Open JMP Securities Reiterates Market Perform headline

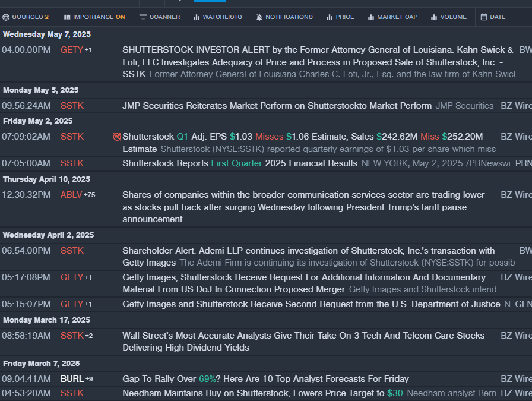pyautogui.click(x=277, y=106)
